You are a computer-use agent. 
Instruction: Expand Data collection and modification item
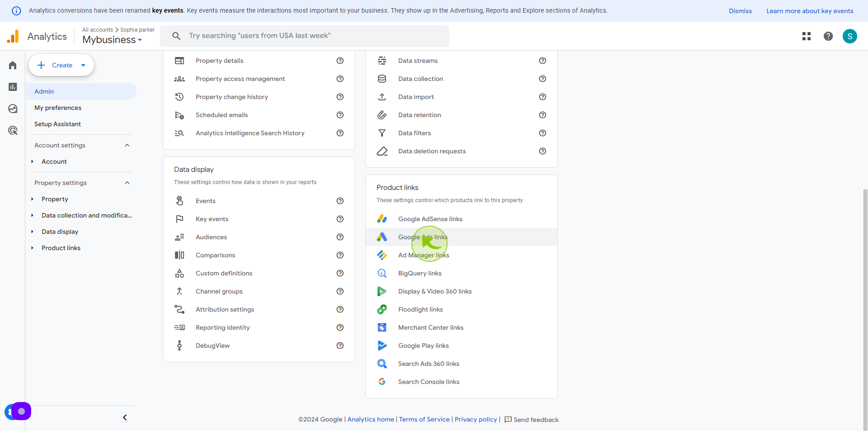(32, 215)
